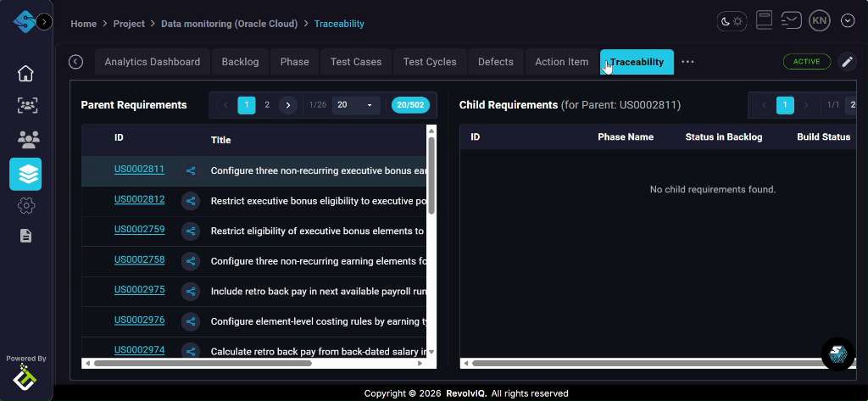Screen dimensions: 868x401
Task: Click the Phase Name column header
Action: pyautogui.click(x=626, y=136)
